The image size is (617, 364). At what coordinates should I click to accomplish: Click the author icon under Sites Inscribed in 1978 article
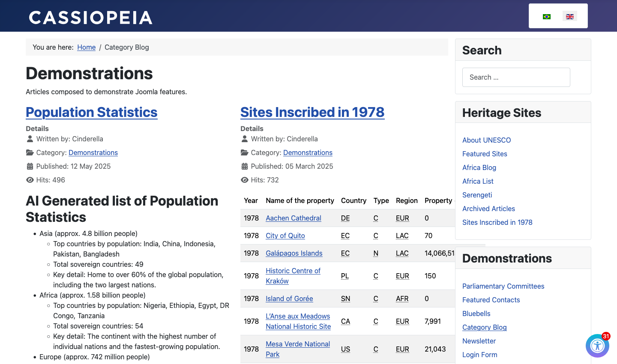(x=244, y=139)
